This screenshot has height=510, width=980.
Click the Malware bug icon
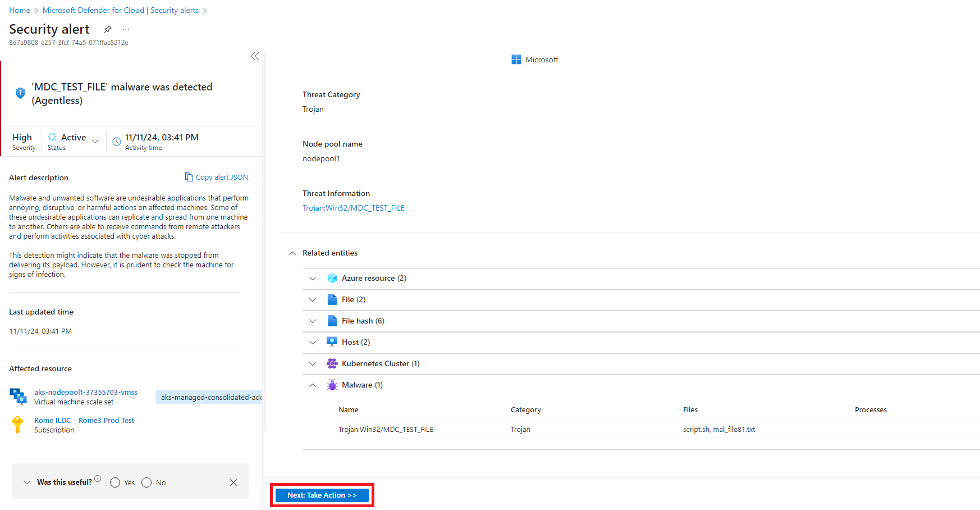[332, 385]
